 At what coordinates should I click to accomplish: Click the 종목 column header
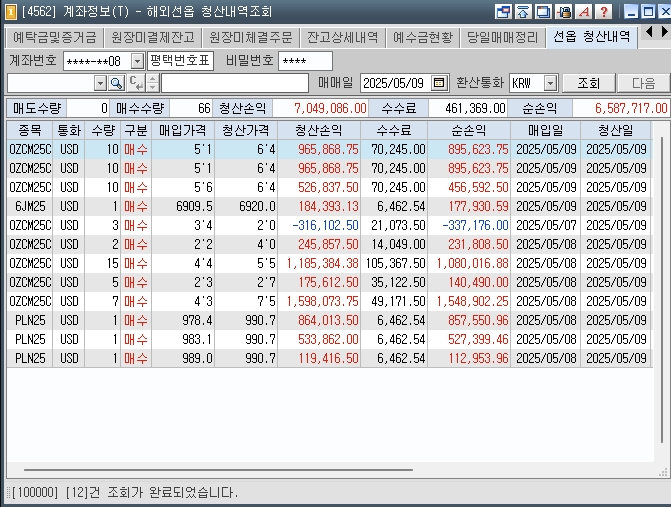30,130
